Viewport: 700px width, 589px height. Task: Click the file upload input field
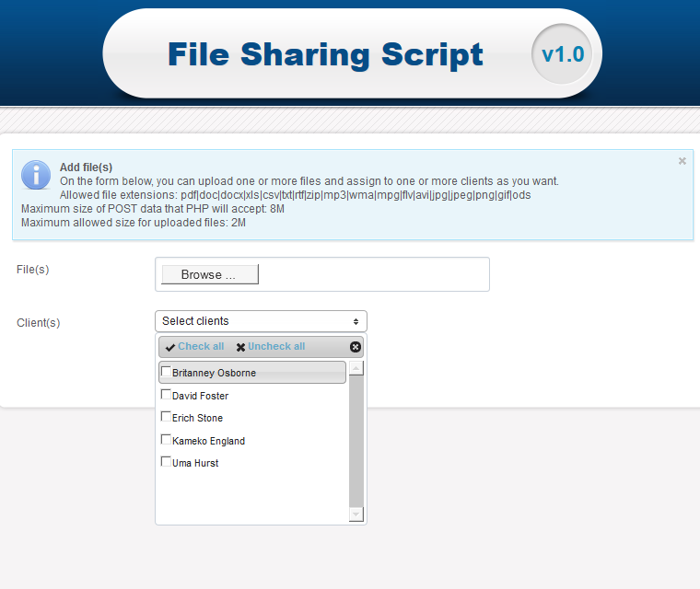321,274
